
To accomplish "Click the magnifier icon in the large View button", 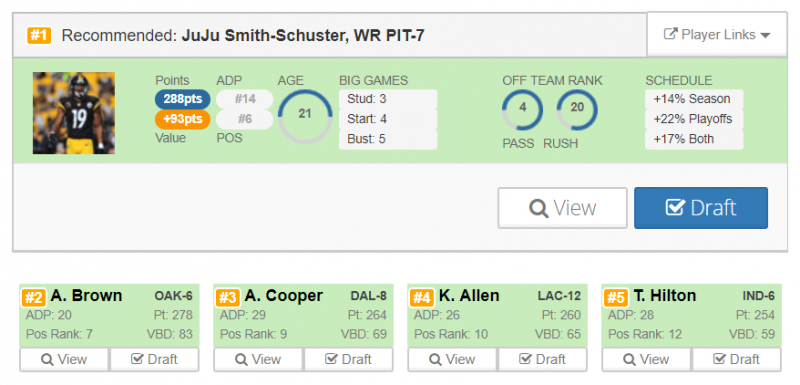I will (538, 209).
